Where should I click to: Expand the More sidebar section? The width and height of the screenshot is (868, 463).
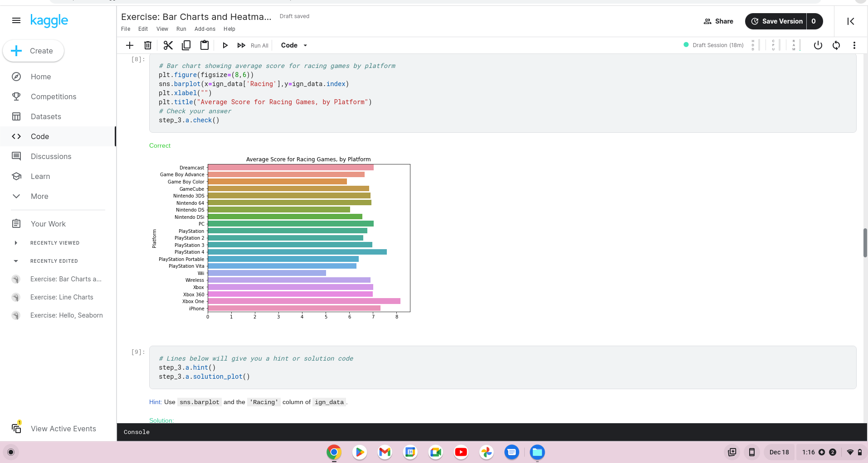58,196
